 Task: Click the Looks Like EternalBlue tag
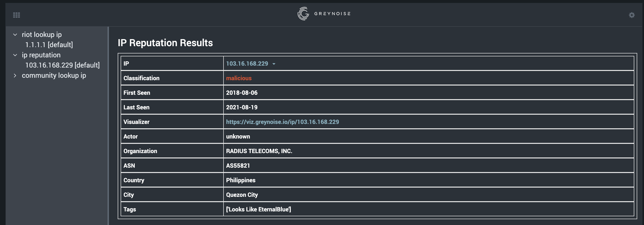(x=259, y=209)
